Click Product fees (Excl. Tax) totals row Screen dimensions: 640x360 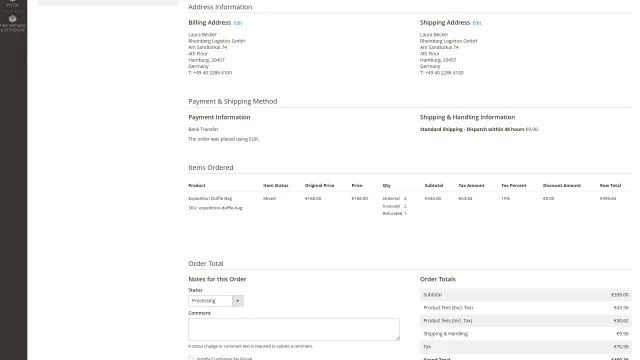point(526,308)
